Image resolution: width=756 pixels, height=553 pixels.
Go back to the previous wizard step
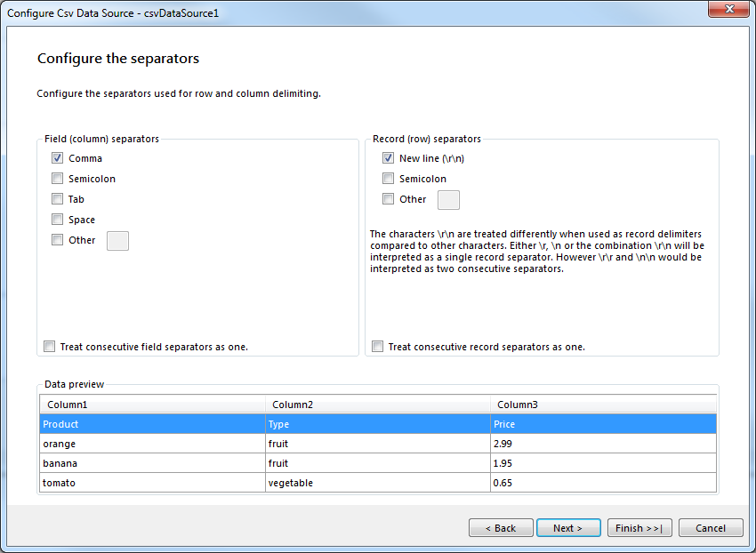coord(501,527)
